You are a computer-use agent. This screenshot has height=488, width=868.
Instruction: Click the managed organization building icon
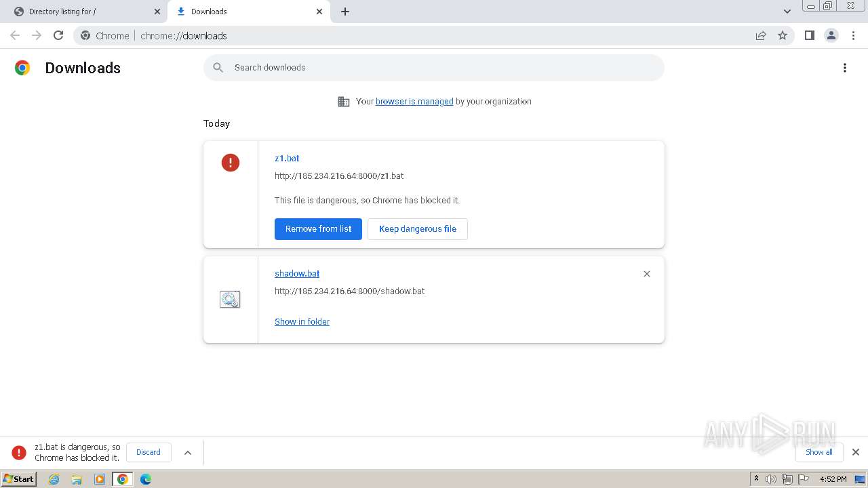(344, 102)
